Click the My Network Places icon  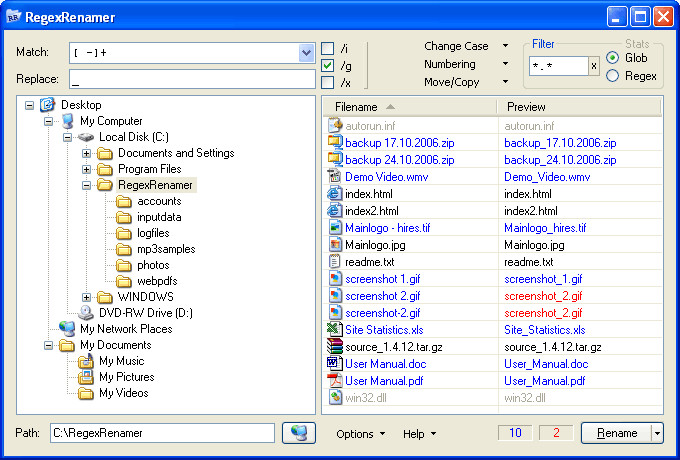tap(67, 329)
